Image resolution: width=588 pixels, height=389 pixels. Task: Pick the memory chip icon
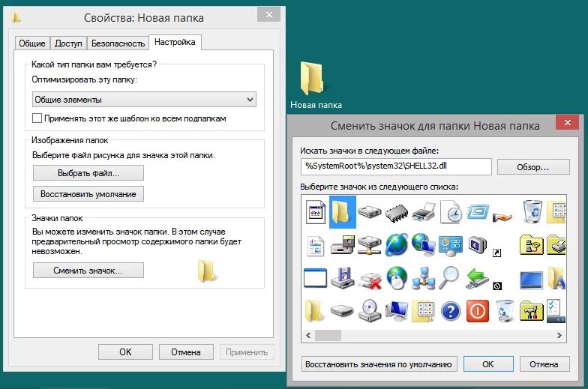396,213
